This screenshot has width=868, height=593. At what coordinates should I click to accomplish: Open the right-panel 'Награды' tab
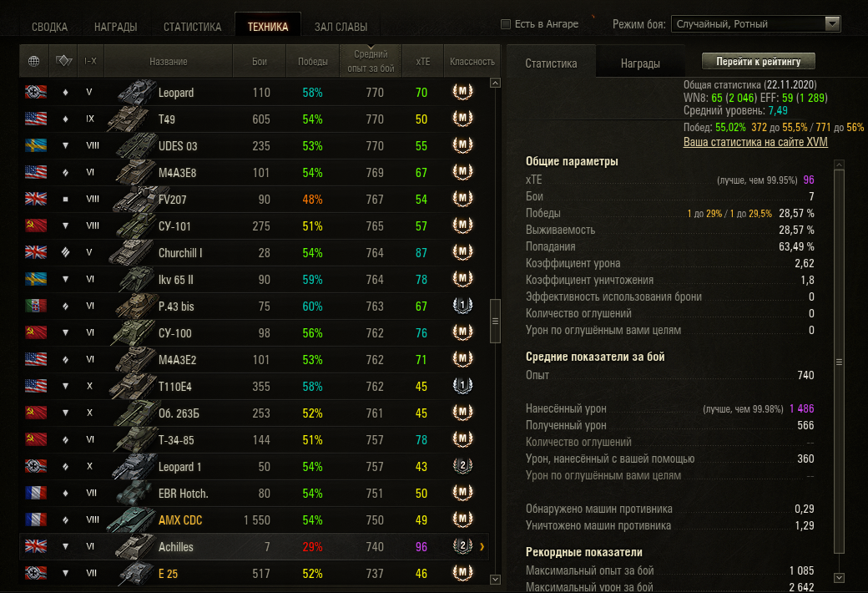(x=640, y=63)
